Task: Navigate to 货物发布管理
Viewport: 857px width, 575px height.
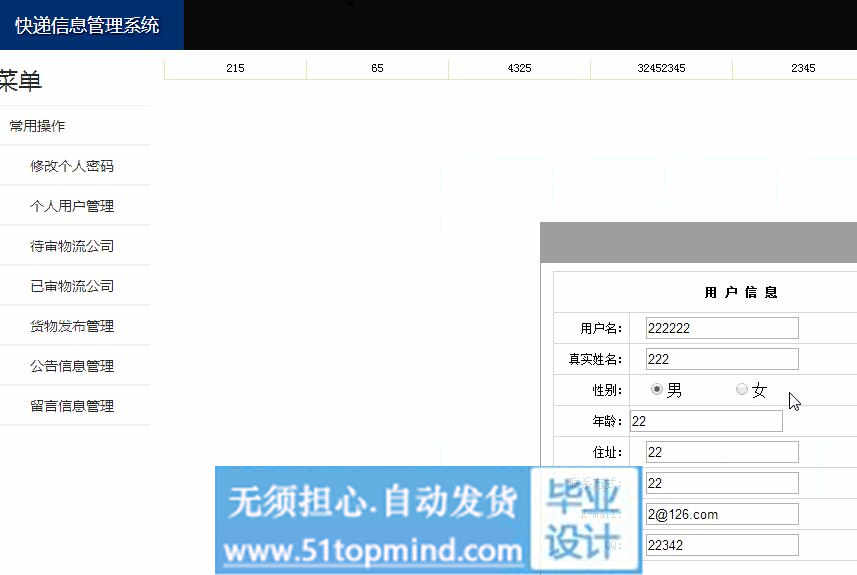Action: 72,326
